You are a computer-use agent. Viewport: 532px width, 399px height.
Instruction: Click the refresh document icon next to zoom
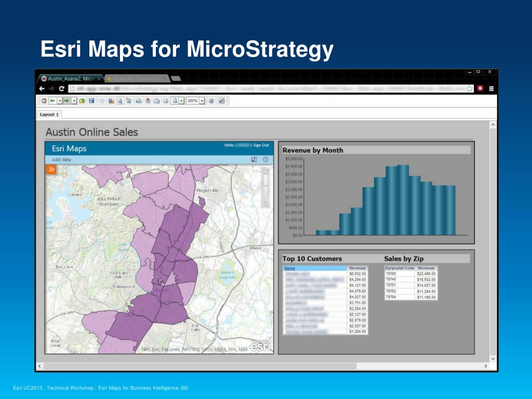tap(211, 101)
